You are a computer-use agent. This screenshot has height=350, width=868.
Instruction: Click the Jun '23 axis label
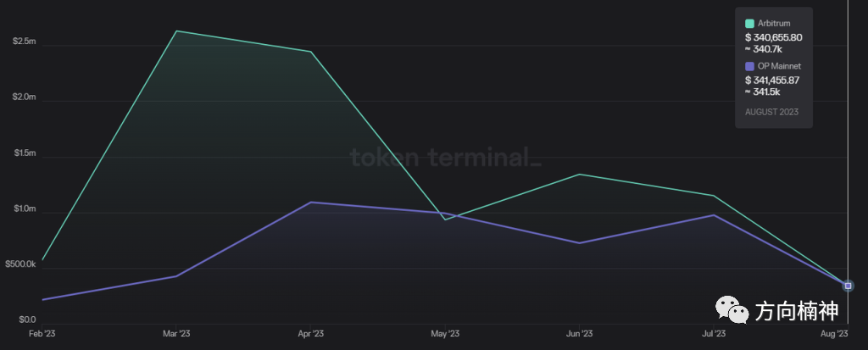tap(580, 333)
